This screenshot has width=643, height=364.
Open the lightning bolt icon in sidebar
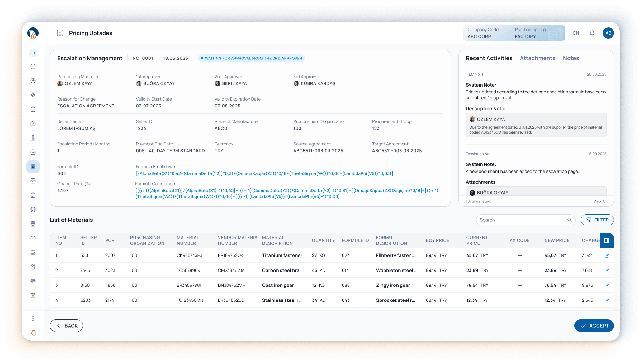pyautogui.click(x=33, y=95)
